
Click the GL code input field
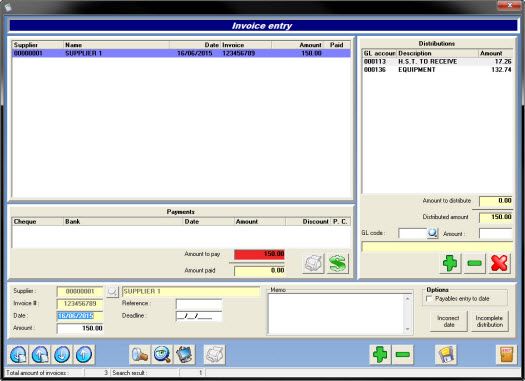(x=413, y=233)
